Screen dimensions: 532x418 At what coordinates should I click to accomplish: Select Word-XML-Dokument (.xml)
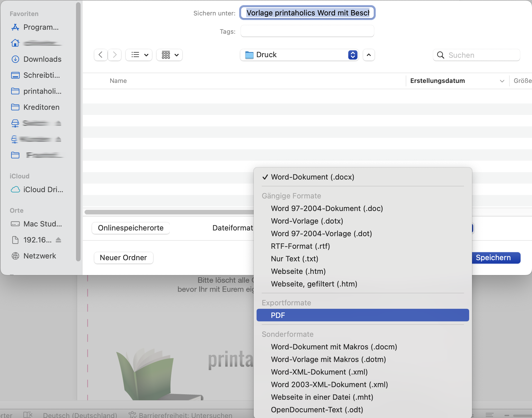pos(363,372)
